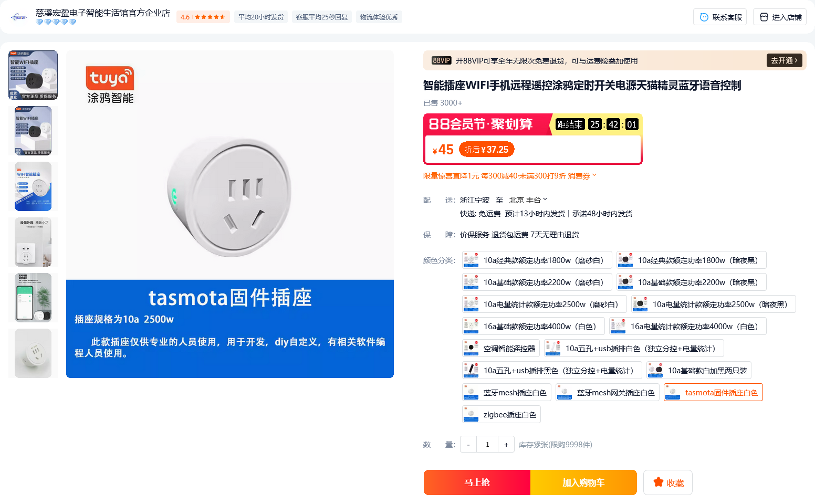The height and width of the screenshot is (504, 815).
Task: Click the quantity input field
Action: tap(487, 444)
